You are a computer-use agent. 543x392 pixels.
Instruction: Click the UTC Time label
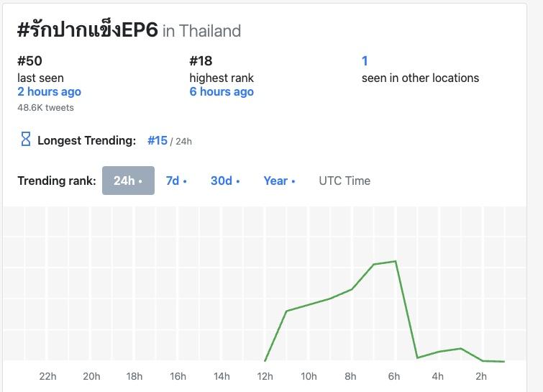point(344,181)
